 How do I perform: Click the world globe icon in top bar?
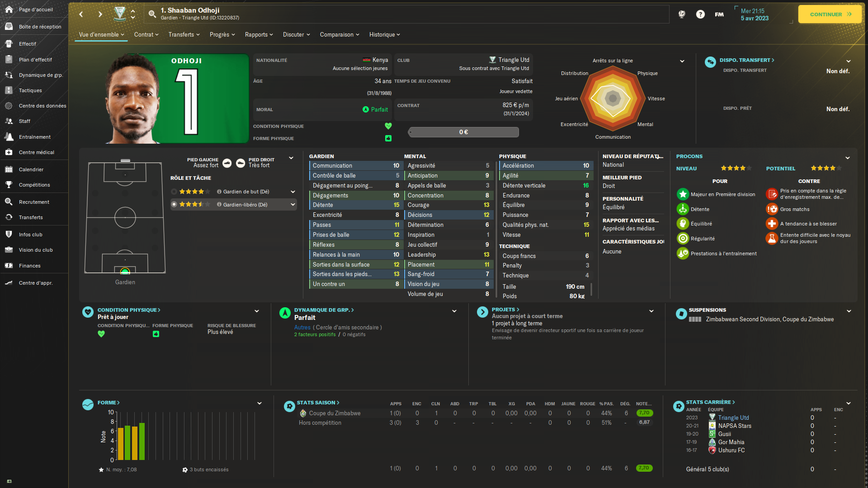click(x=682, y=14)
